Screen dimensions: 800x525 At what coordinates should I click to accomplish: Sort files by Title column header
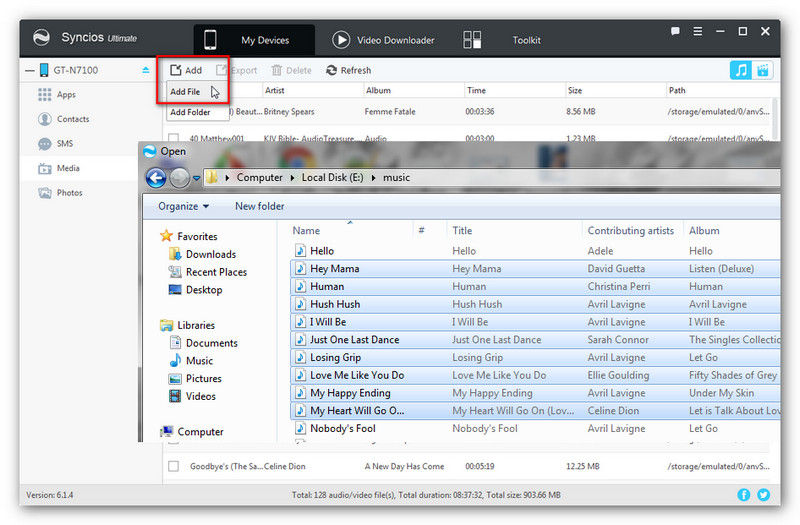(x=462, y=231)
